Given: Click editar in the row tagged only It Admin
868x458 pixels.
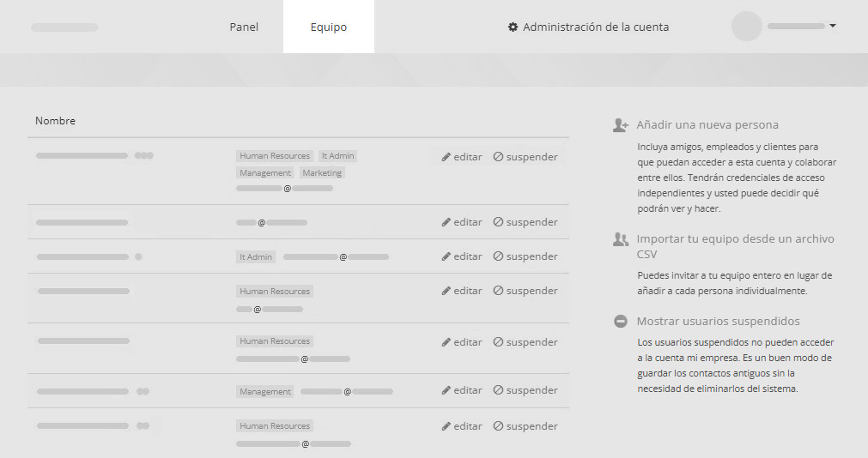Looking at the screenshot, I should pyautogui.click(x=462, y=256).
